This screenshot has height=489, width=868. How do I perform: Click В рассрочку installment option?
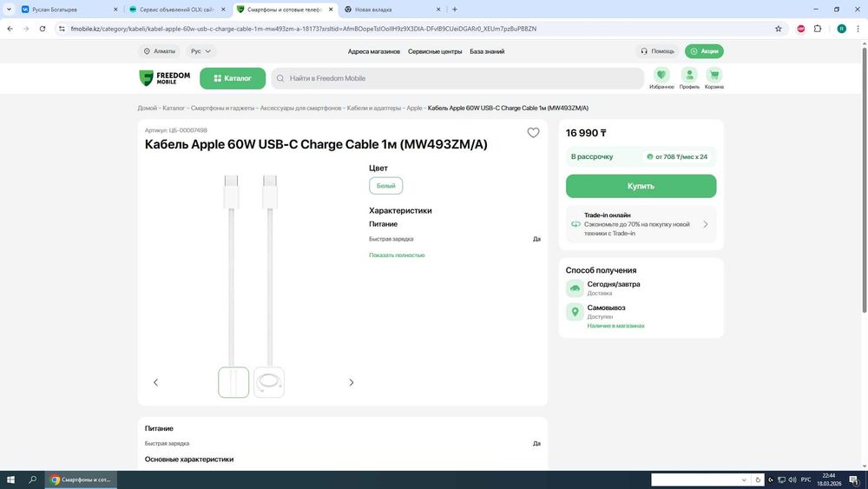[641, 156]
